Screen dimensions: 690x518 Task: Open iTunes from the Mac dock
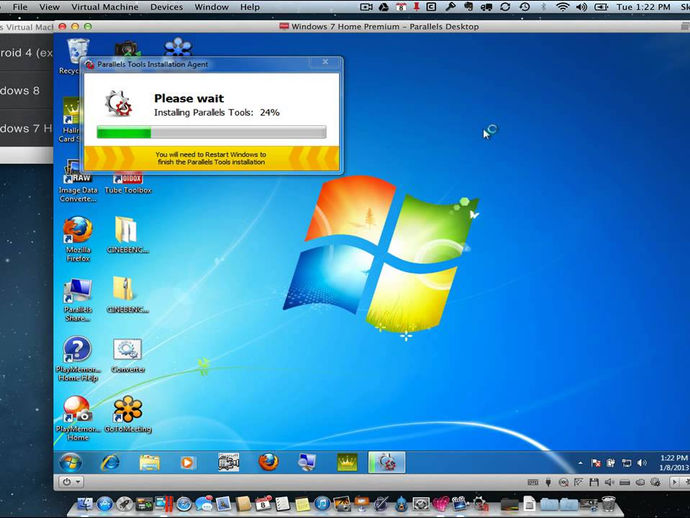click(322, 503)
